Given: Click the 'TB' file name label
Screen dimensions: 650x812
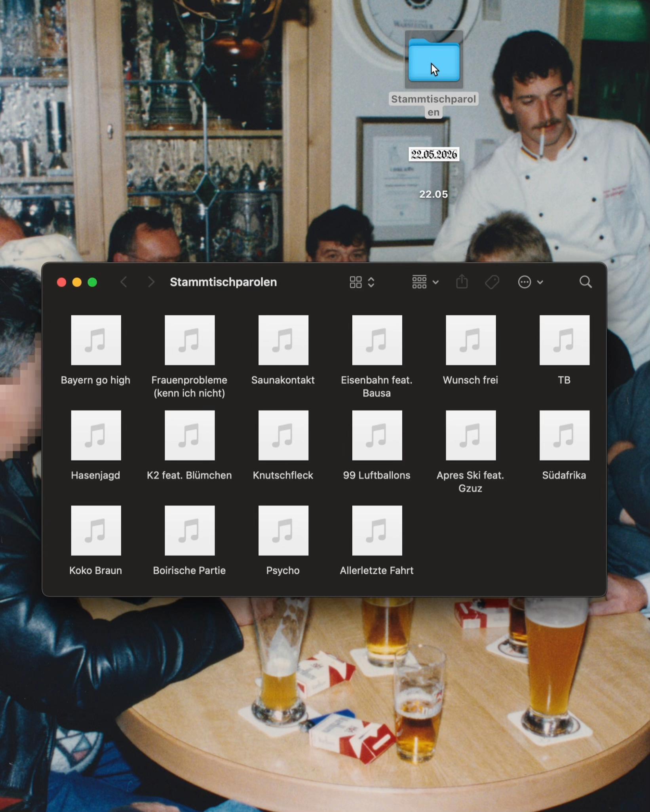Looking at the screenshot, I should pyautogui.click(x=564, y=380).
